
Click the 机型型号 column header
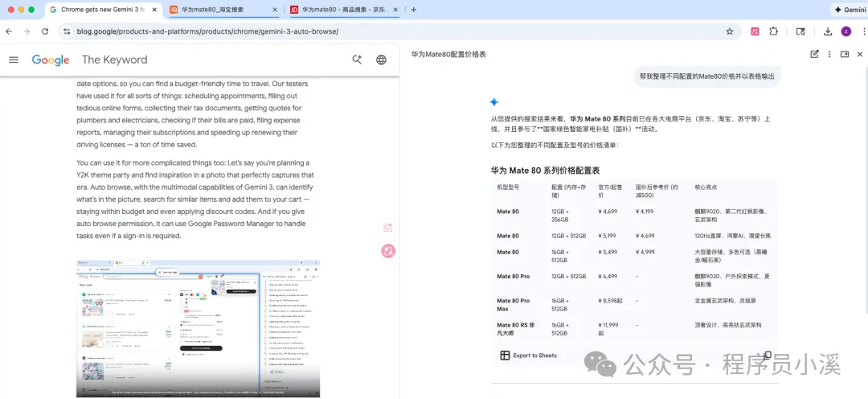click(x=508, y=187)
